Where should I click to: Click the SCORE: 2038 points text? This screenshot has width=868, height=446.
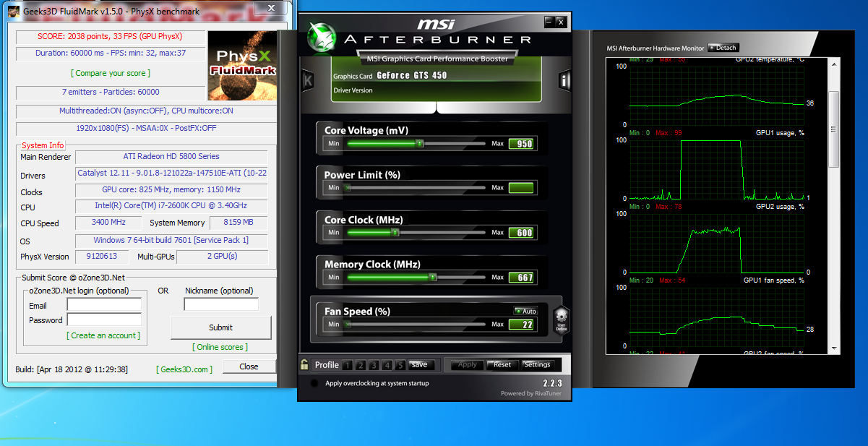tap(110, 36)
